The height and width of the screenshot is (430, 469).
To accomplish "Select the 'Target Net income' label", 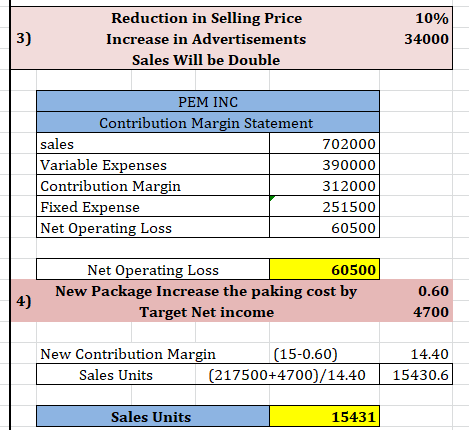I will pos(206,312).
